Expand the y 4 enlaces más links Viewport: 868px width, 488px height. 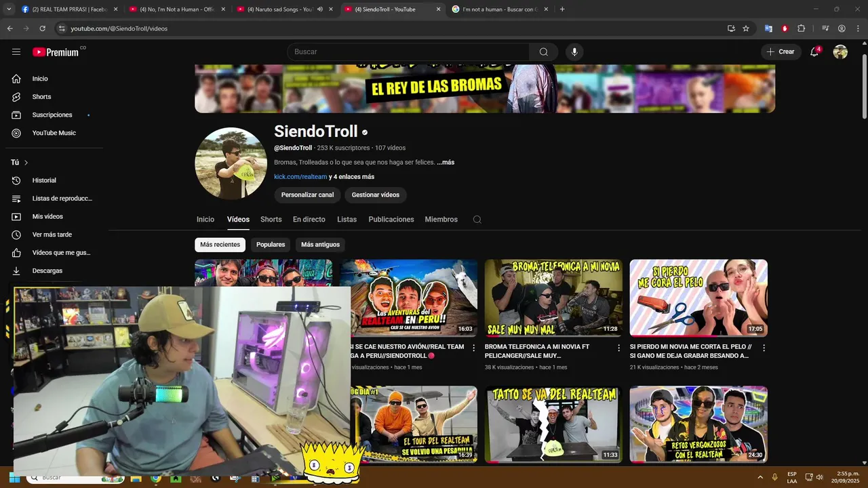click(351, 177)
